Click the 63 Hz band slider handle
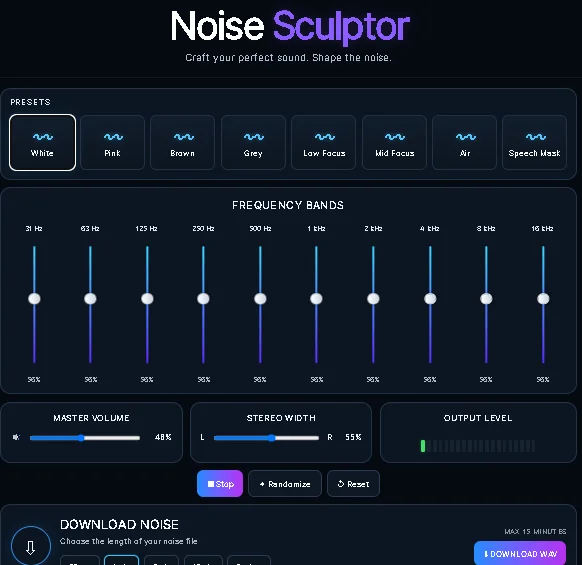 click(x=90, y=298)
